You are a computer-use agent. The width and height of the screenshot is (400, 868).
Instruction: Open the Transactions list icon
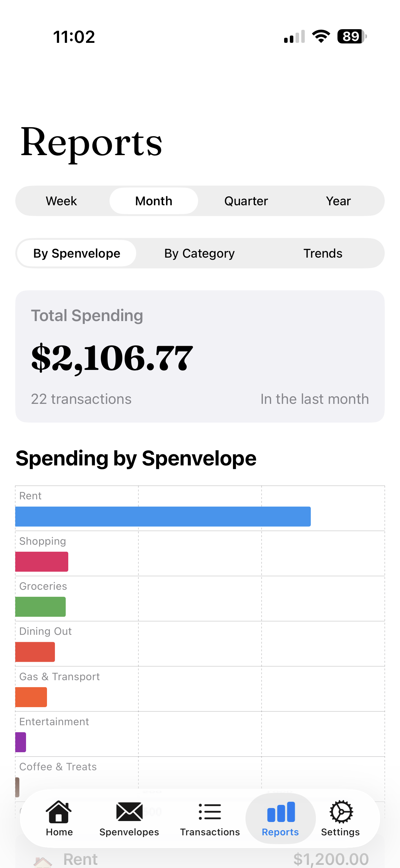tap(210, 812)
